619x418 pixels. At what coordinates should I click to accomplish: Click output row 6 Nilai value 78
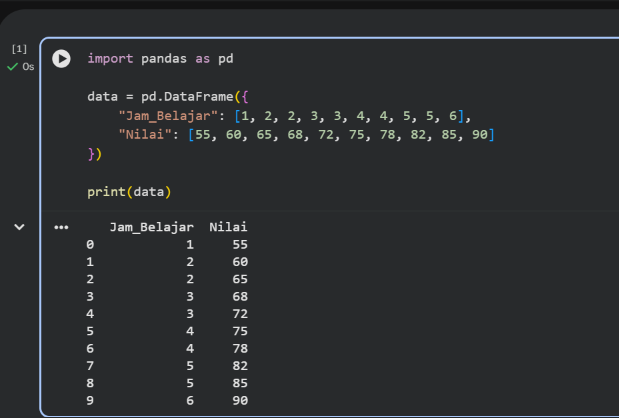coord(240,349)
